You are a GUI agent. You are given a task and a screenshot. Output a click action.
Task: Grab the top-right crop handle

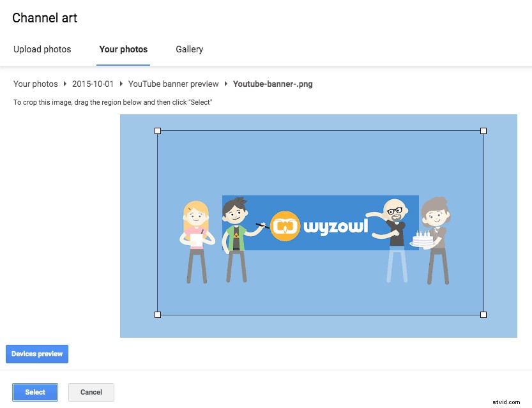coord(483,131)
